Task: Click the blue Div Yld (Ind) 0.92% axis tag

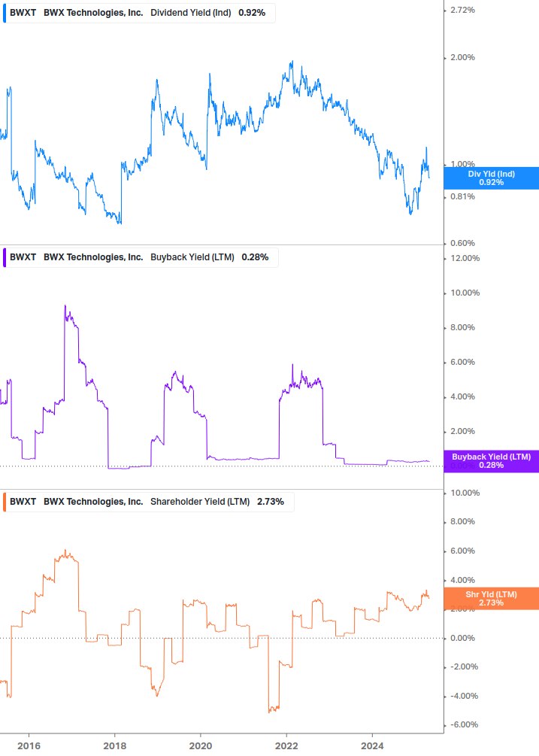Action: coord(492,178)
